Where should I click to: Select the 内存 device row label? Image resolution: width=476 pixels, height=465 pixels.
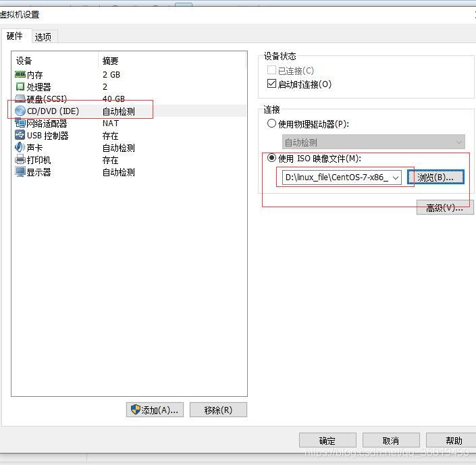[x=34, y=75]
